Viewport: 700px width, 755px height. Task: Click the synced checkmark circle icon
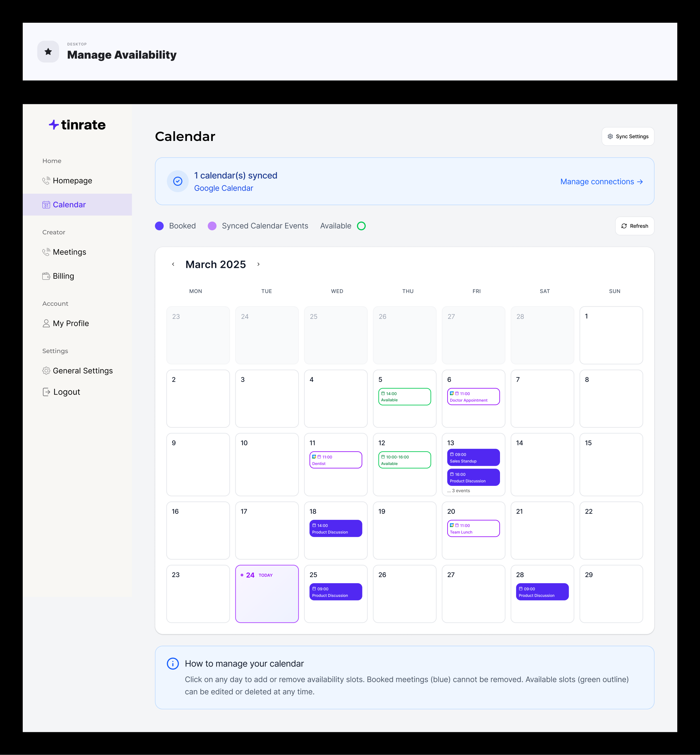(x=178, y=182)
